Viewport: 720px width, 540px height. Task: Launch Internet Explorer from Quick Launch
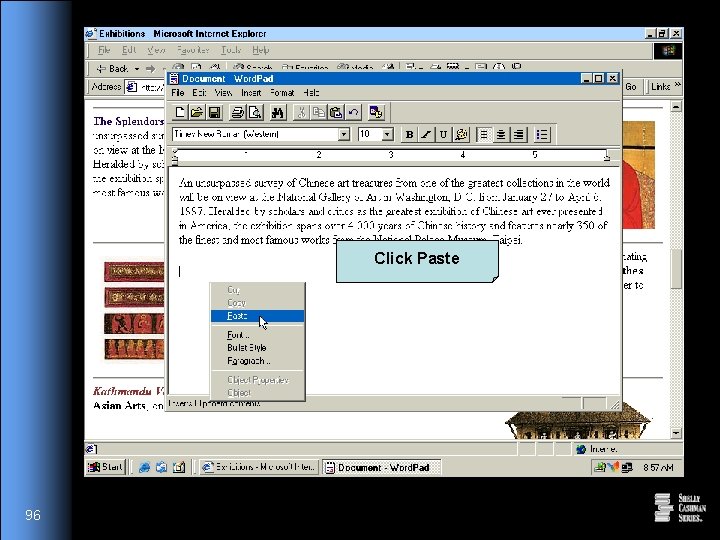pos(144,467)
